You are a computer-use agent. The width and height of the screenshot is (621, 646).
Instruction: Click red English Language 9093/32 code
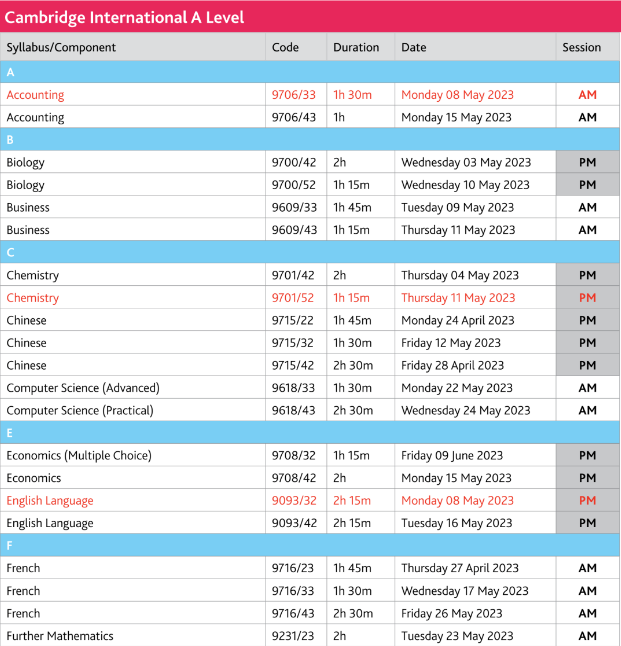pos(294,501)
